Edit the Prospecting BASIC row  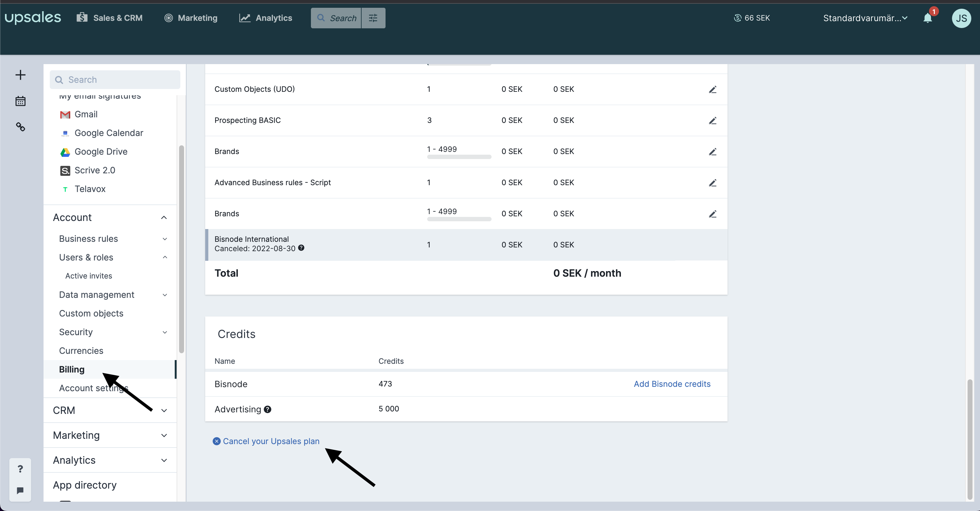pyautogui.click(x=713, y=121)
